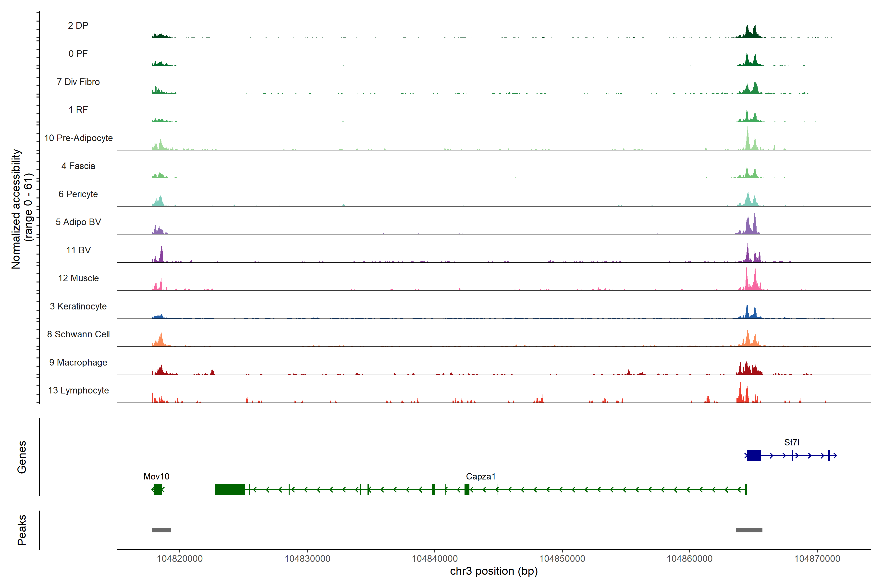Click the St7l gene label

tap(791, 442)
